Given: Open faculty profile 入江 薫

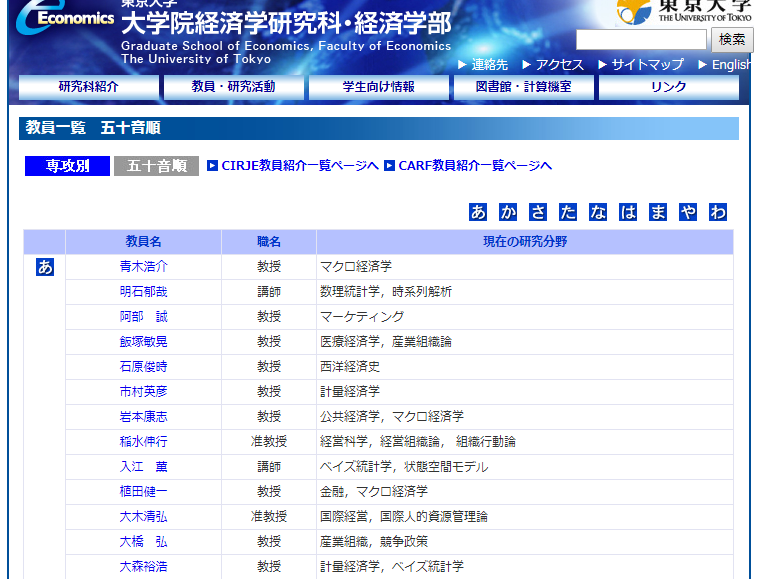Looking at the screenshot, I should coord(144,467).
